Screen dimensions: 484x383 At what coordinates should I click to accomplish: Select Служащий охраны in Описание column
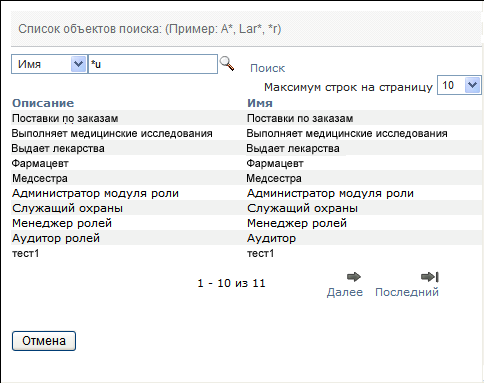(x=67, y=208)
